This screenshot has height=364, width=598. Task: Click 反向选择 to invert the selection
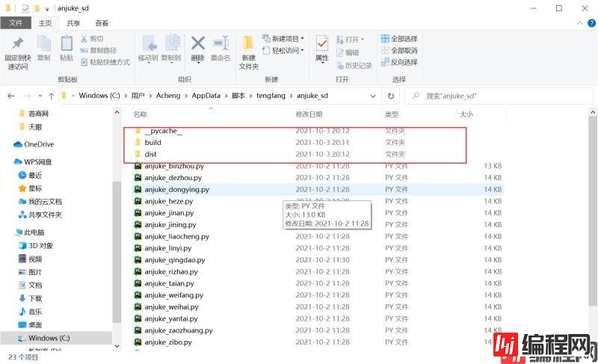pyautogui.click(x=399, y=63)
